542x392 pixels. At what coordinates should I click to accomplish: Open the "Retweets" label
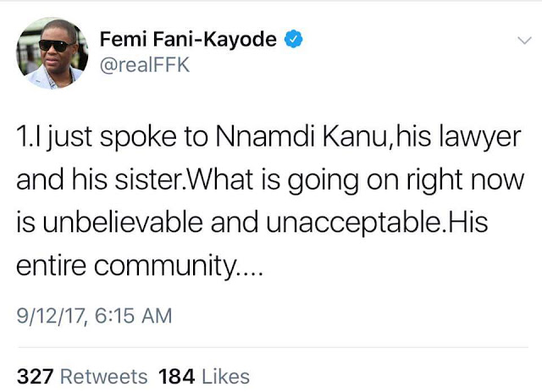(x=103, y=376)
